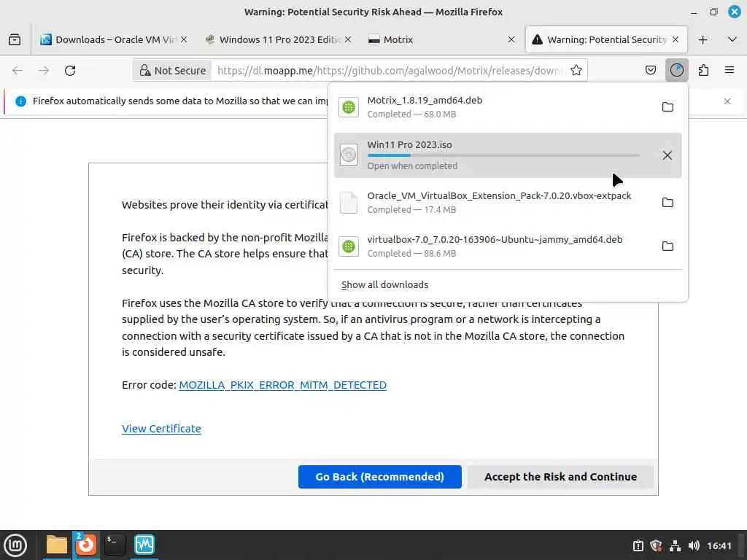Open the Extensions puzzle icon
Image resolution: width=747 pixels, height=560 pixels.
click(x=703, y=71)
